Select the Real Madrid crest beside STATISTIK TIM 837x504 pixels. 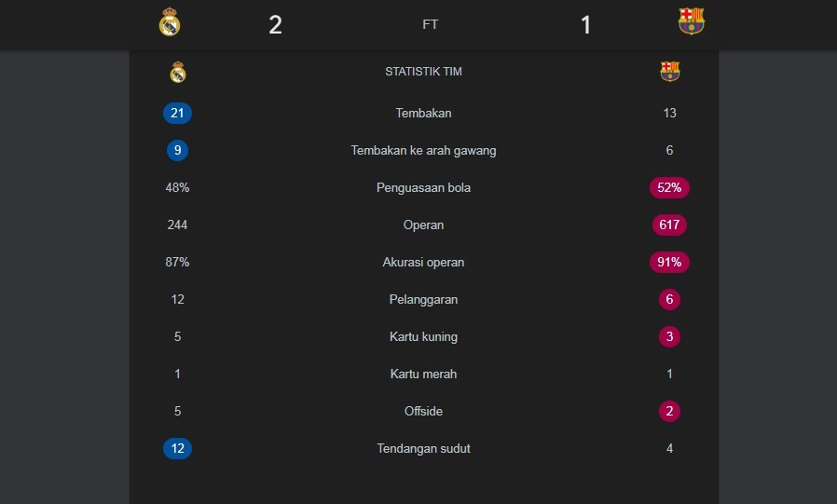pos(178,72)
